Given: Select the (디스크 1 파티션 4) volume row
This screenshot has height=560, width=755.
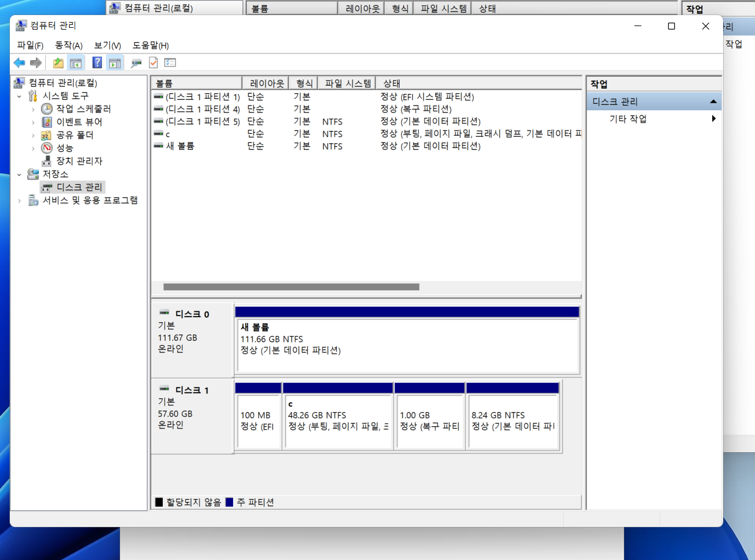Looking at the screenshot, I should pyautogui.click(x=367, y=109).
